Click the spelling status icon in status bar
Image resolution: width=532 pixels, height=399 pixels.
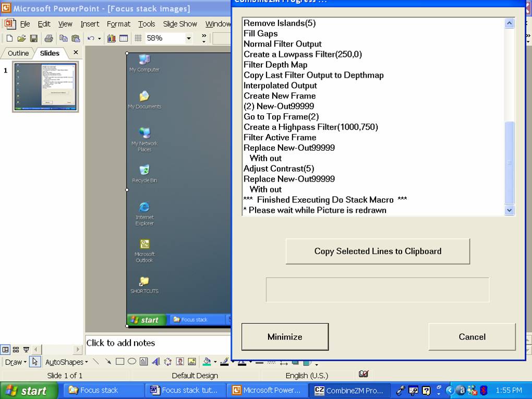[x=364, y=374]
